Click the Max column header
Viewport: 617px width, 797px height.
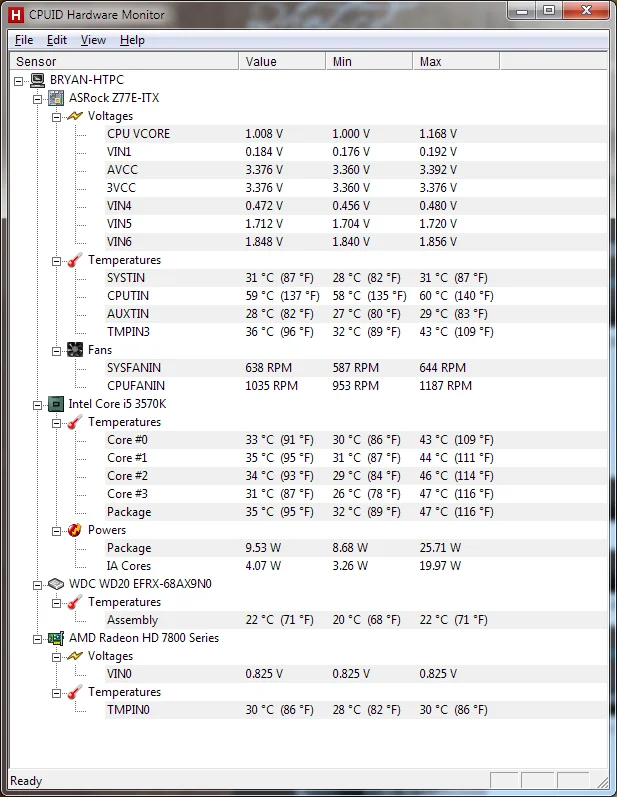[456, 62]
